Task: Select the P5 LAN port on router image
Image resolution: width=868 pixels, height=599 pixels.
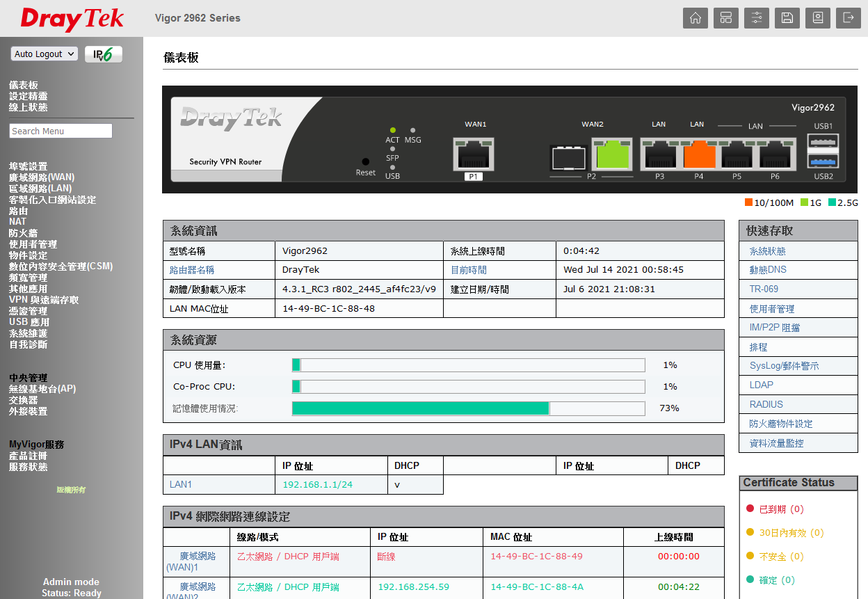Action: (x=737, y=153)
